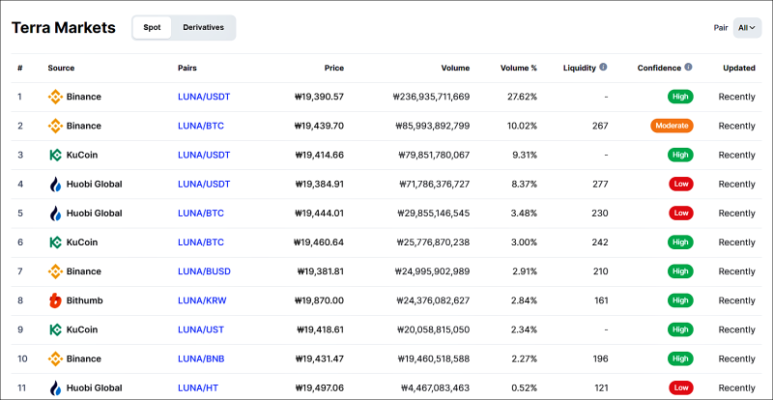Sort by the Price column header
The width and height of the screenshot is (773, 400).
(x=334, y=68)
